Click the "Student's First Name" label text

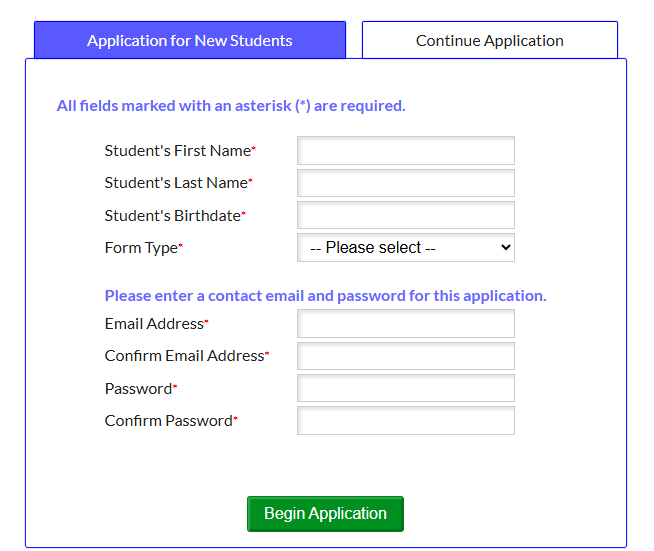[177, 151]
